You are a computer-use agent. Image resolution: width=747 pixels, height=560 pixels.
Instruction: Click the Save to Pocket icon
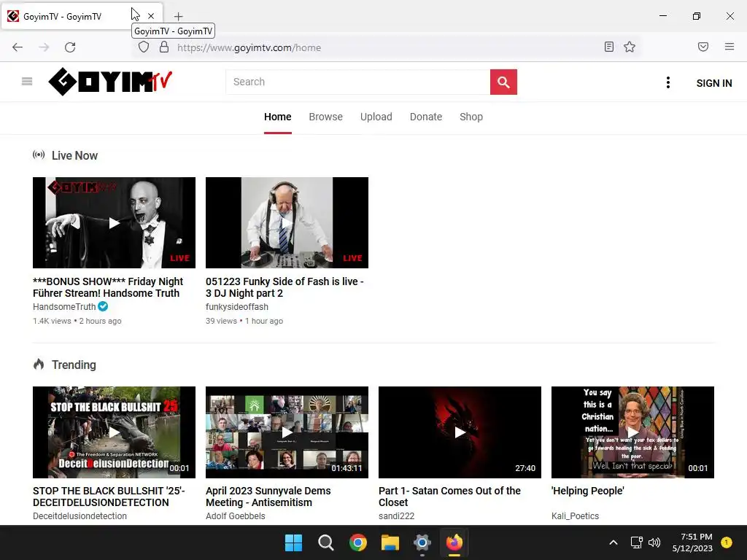[703, 47]
